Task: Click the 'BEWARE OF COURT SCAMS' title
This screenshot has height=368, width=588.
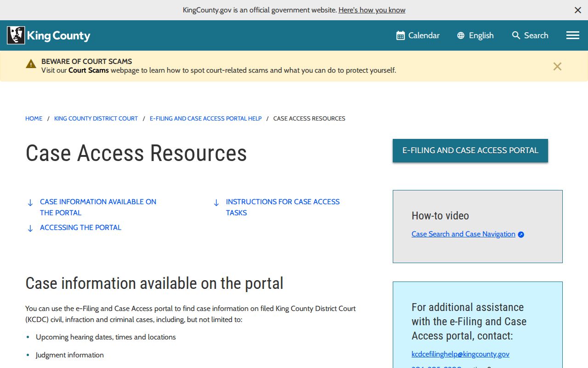Action: (87, 61)
